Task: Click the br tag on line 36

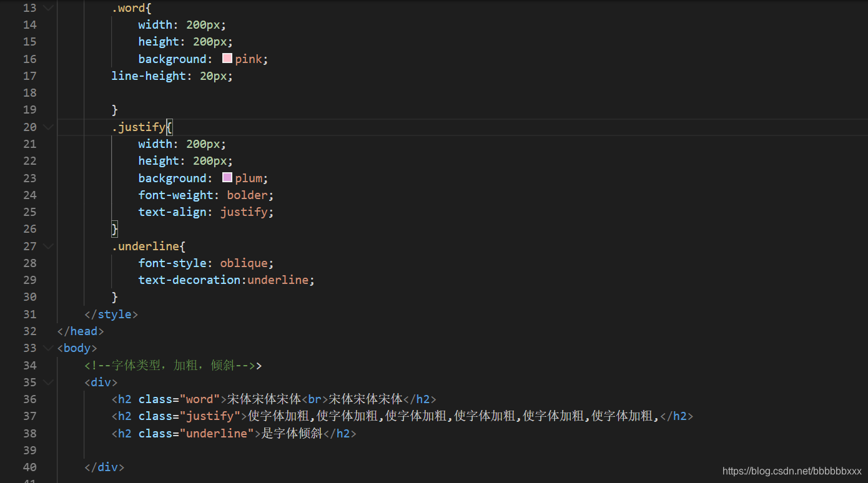Action: [x=315, y=399]
